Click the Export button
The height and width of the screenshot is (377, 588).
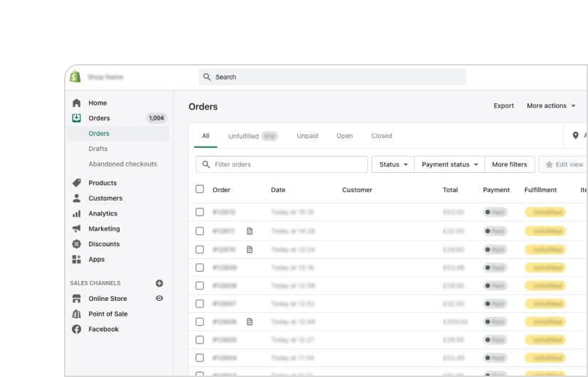pos(503,106)
